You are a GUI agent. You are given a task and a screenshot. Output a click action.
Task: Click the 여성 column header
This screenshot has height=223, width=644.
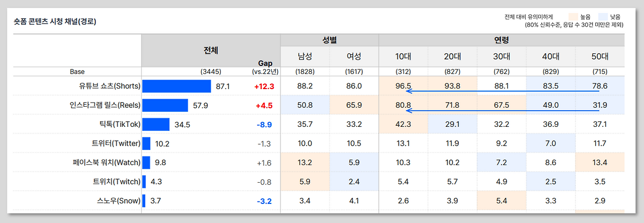pos(354,56)
